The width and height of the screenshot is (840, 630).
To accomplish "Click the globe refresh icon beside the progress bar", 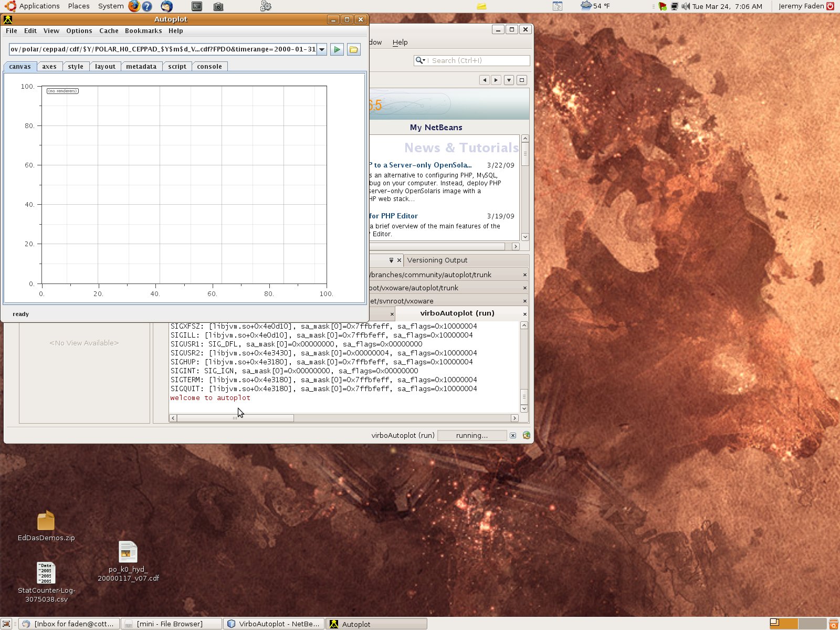I will click(x=526, y=435).
